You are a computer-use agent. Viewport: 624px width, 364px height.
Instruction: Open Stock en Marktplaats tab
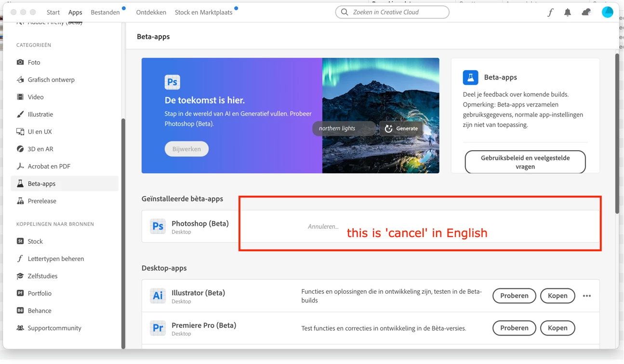(x=203, y=12)
